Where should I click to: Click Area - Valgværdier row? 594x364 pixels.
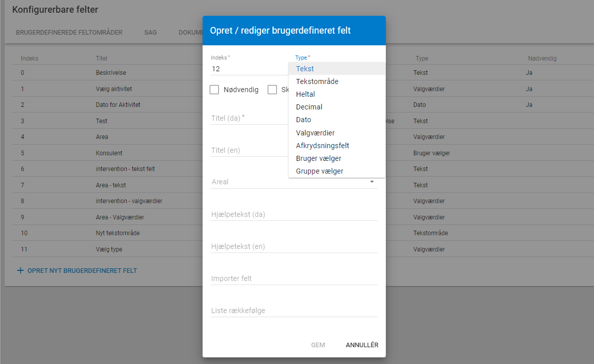120,217
